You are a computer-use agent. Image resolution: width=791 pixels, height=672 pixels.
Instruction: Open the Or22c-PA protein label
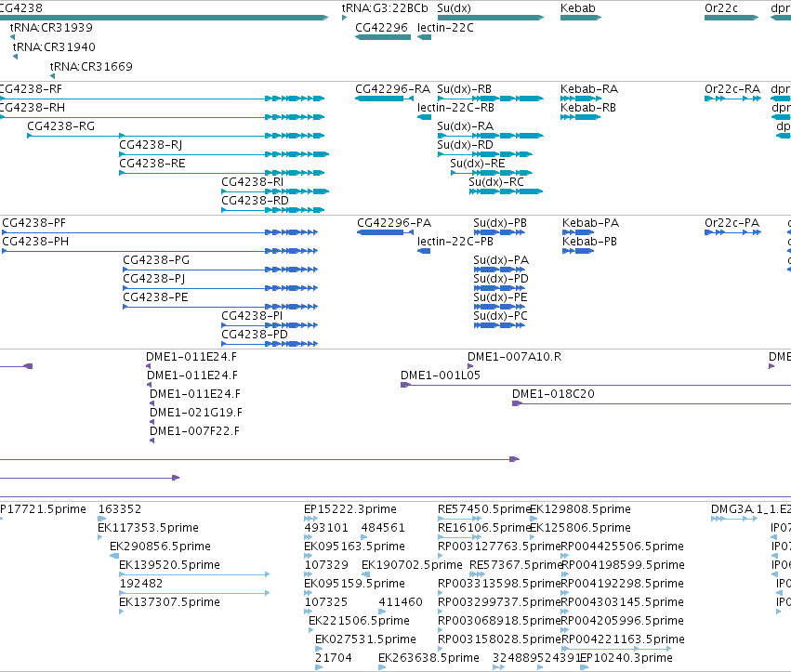coord(732,223)
